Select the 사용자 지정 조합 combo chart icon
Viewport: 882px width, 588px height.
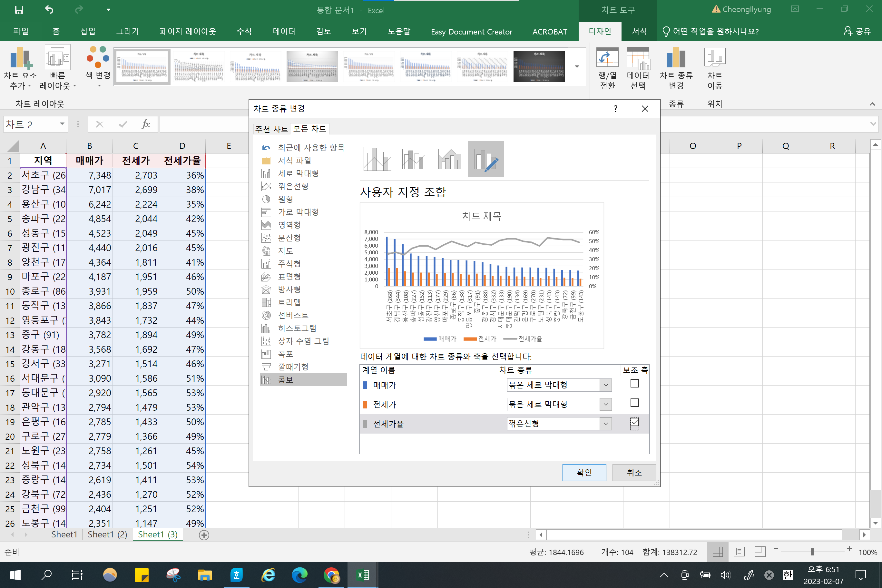click(485, 159)
